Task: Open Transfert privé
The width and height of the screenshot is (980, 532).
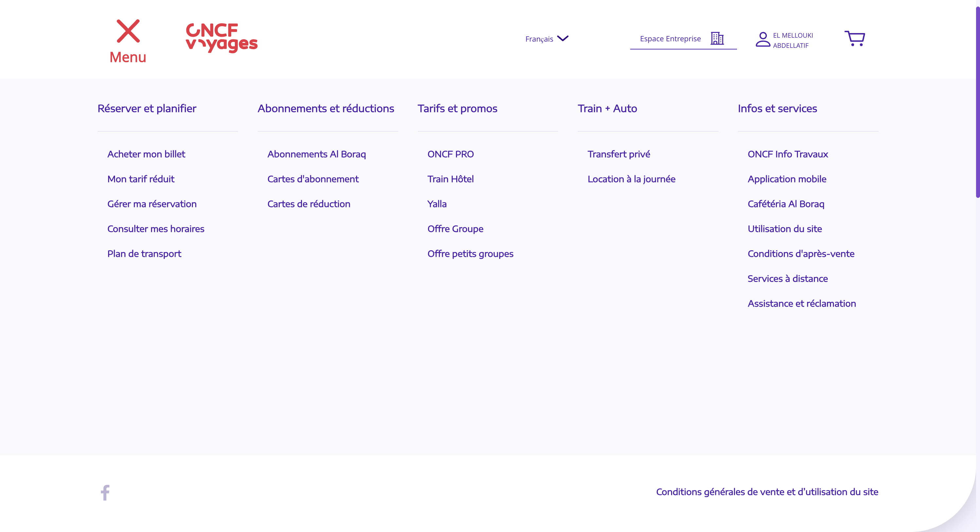Action: click(x=619, y=154)
